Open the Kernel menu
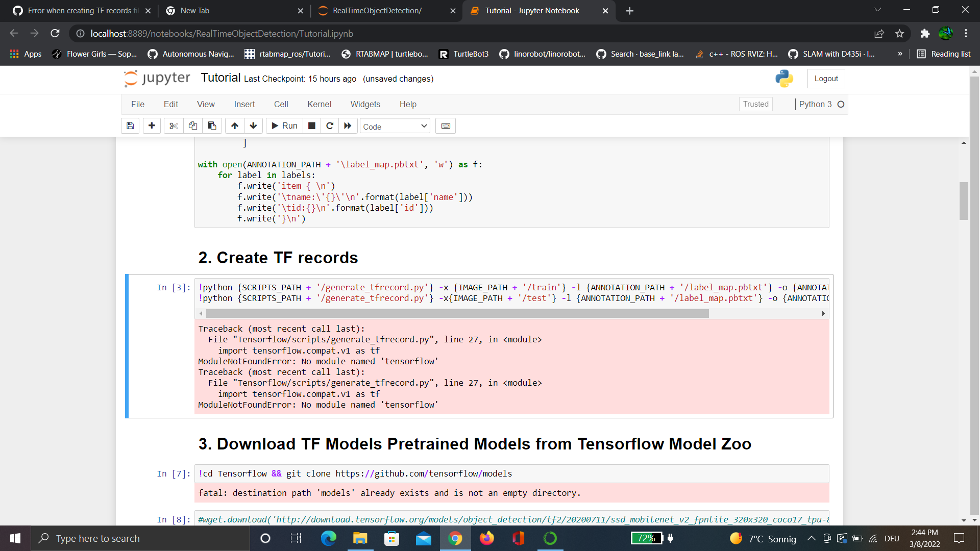This screenshot has height=551, width=980. (319, 104)
